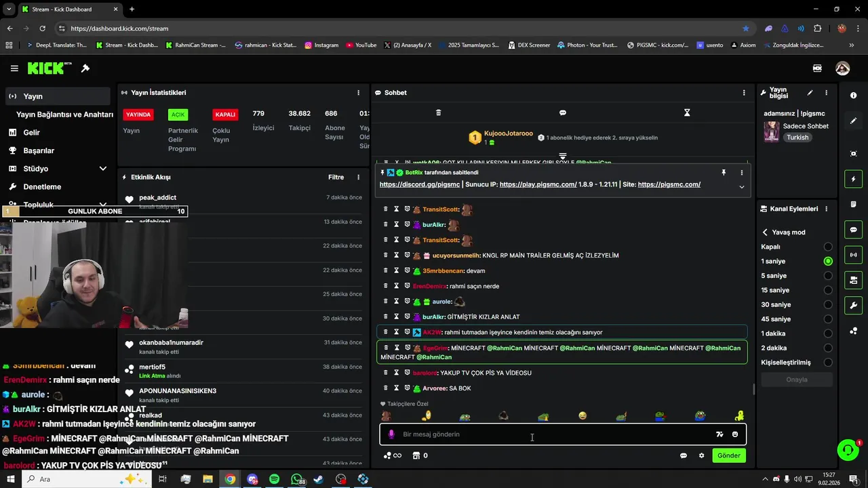Select 15 saniye slow mode option
Image resolution: width=868 pixels, height=488 pixels.
pyautogui.click(x=828, y=290)
